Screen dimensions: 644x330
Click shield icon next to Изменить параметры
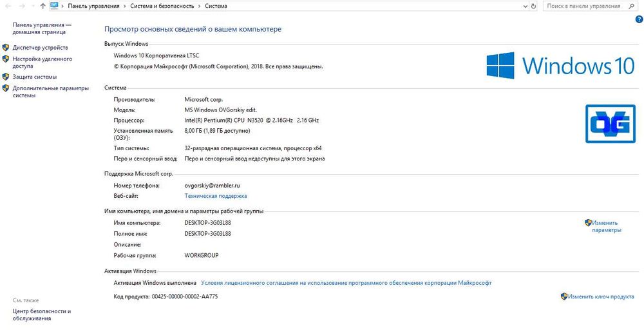coord(588,223)
